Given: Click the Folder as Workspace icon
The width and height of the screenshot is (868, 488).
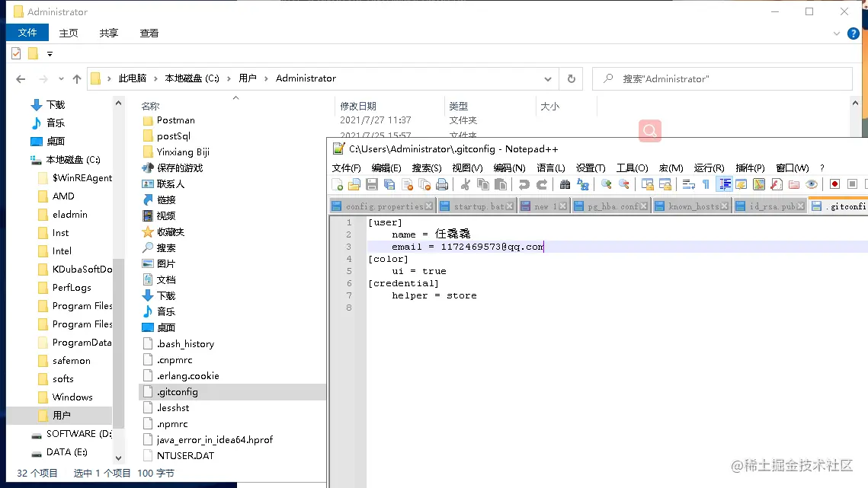Looking at the screenshot, I should (x=794, y=185).
